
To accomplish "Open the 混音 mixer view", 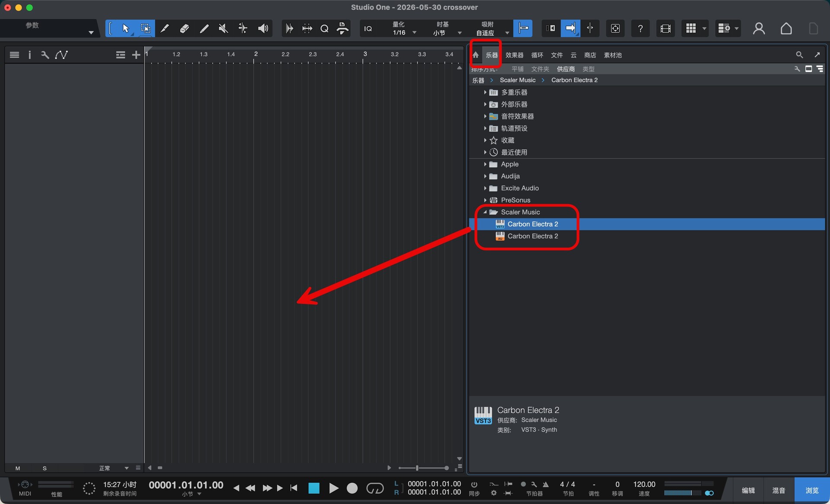I will point(779,490).
